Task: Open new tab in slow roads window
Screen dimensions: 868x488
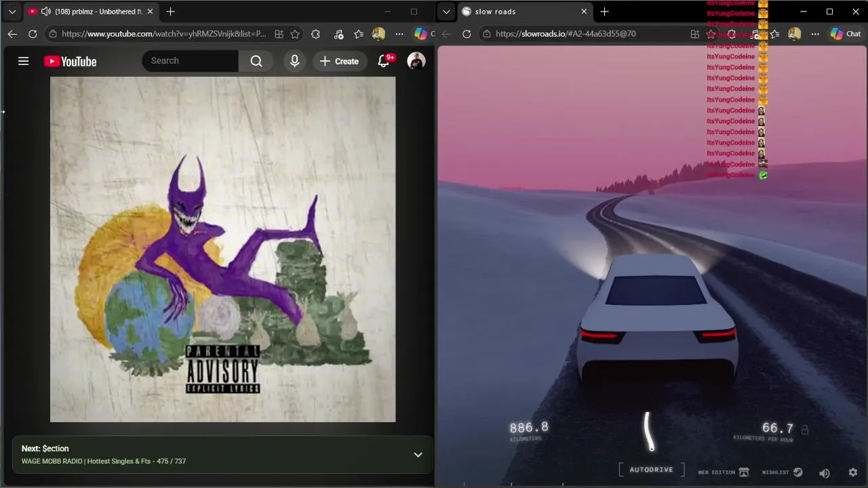Action: (604, 12)
